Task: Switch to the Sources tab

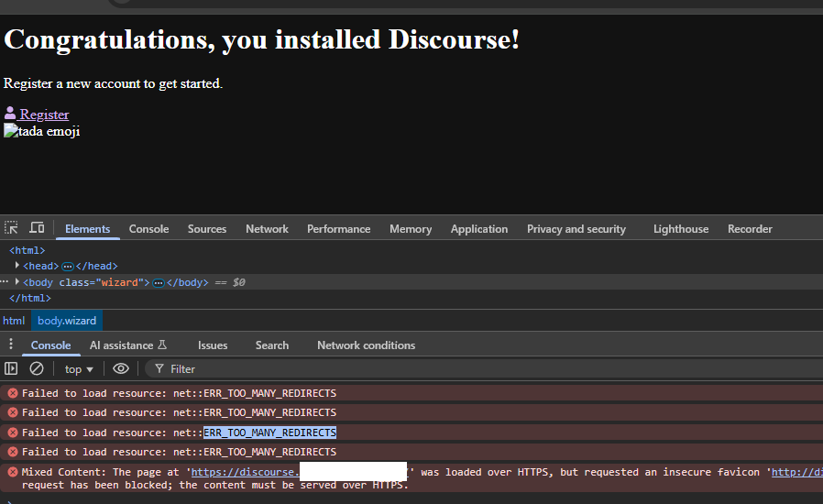Action: pos(207,229)
